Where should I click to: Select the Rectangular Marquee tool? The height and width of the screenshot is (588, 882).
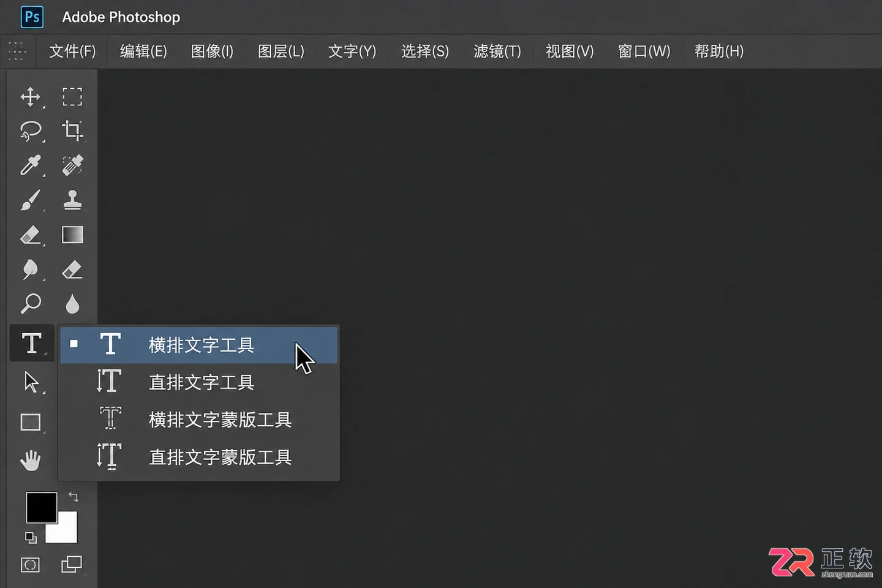pyautogui.click(x=72, y=97)
